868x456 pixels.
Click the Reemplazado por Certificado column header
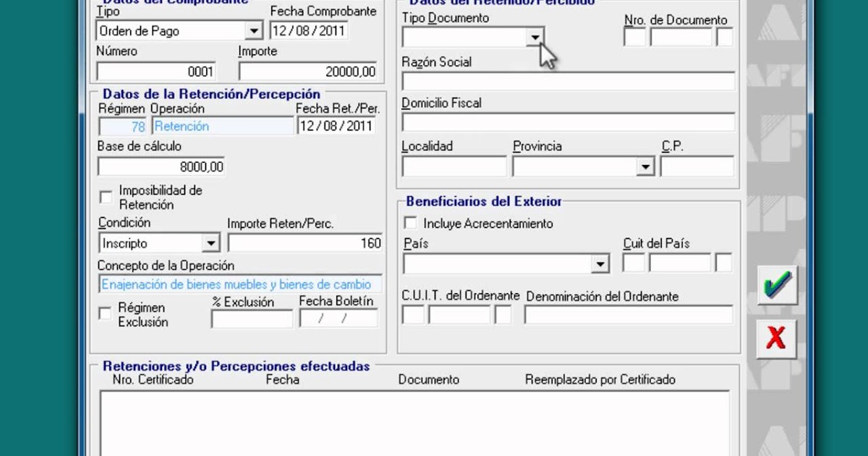[600, 379]
